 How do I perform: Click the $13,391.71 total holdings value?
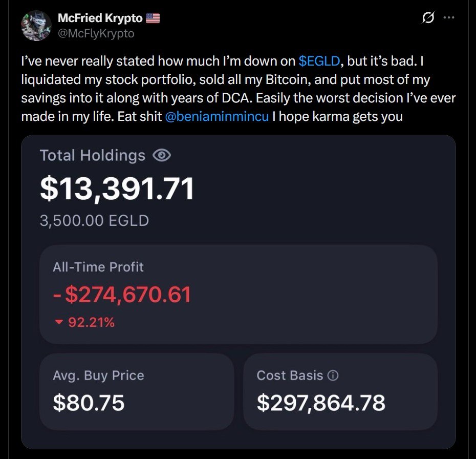(x=117, y=189)
